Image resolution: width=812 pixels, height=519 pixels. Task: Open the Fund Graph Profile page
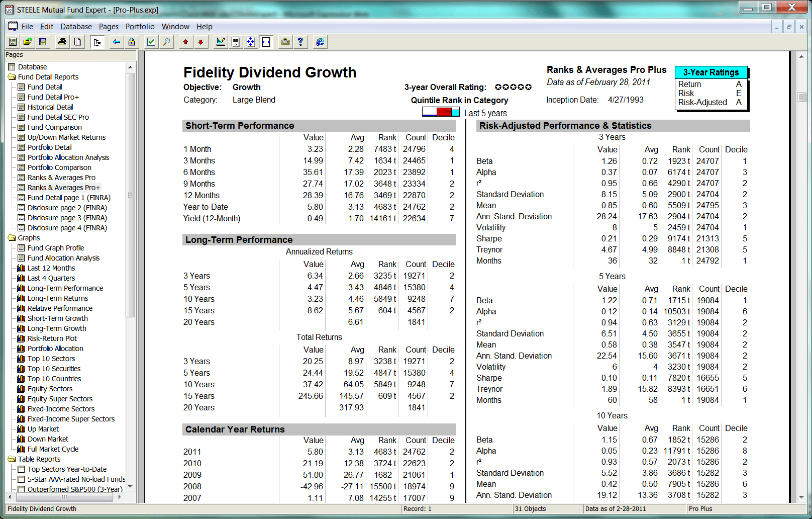coord(55,248)
